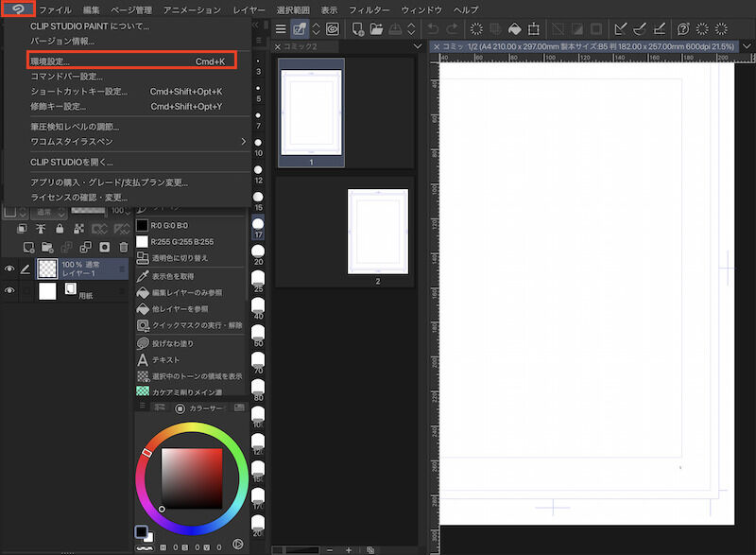Toggle the set as reference layer lighthouse icon
Screen dimensions: 756x555
[41, 229]
